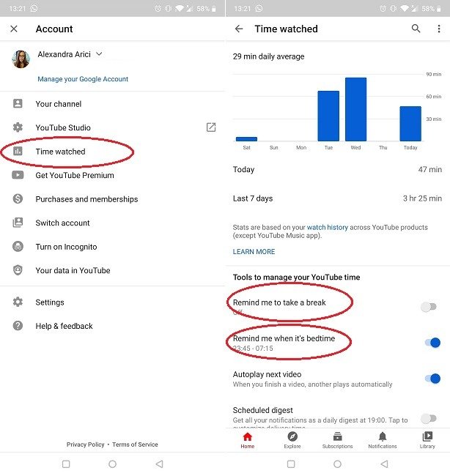Open the Time watched menu entry

tap(112, 151)
